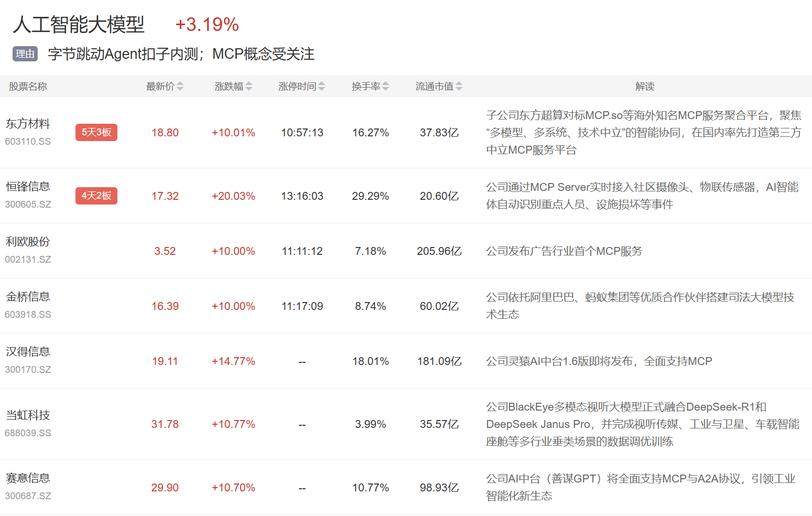Open 当虹科技 stock details
This screenshot has width=812, height=516.
pyautogui.click(x=28, y=415)
